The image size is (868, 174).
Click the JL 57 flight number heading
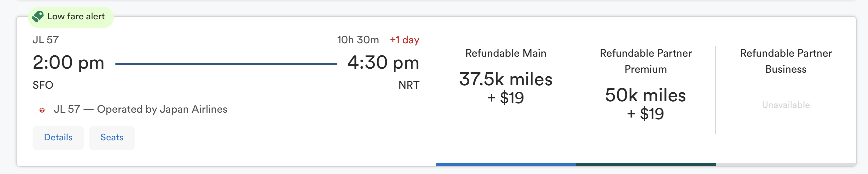[x=46, y=40]
